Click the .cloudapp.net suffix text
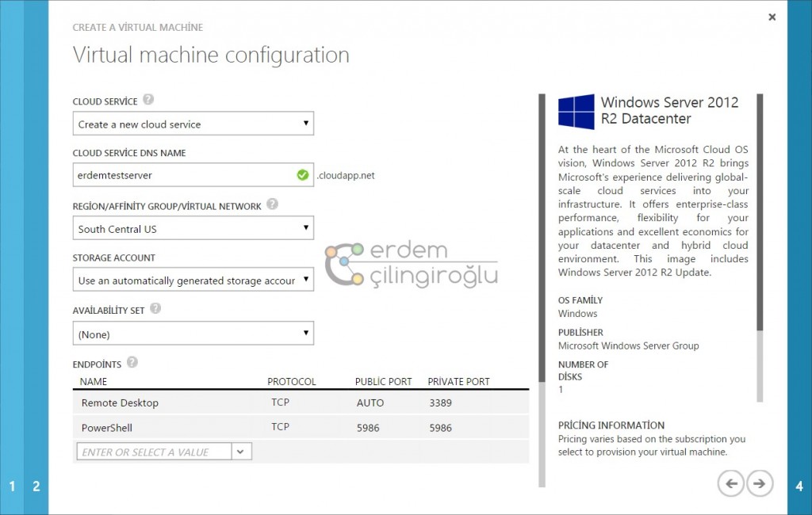Image resolution: width=812 pixels, height=515 pixels. pyautogui.click(x=346, y=175)
